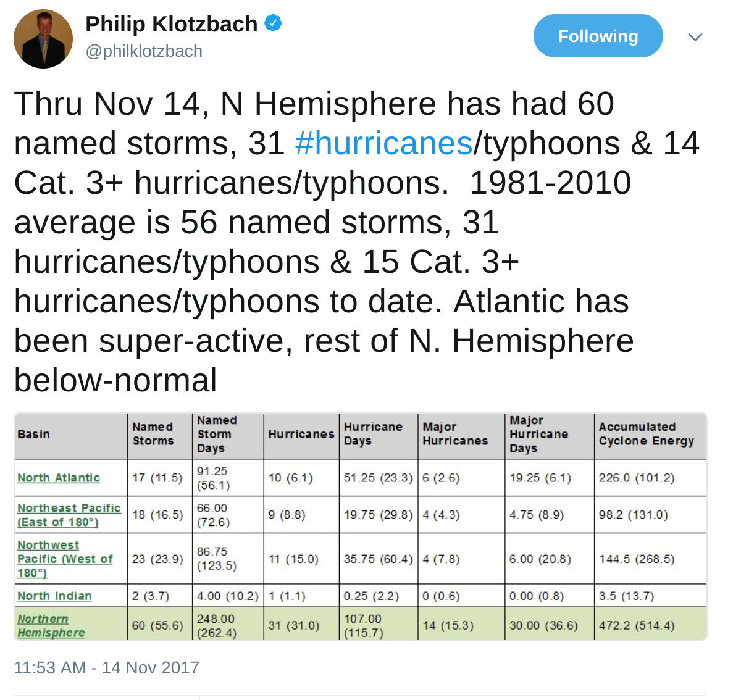Click the Philip Klotzbach display name

(171, 24)
